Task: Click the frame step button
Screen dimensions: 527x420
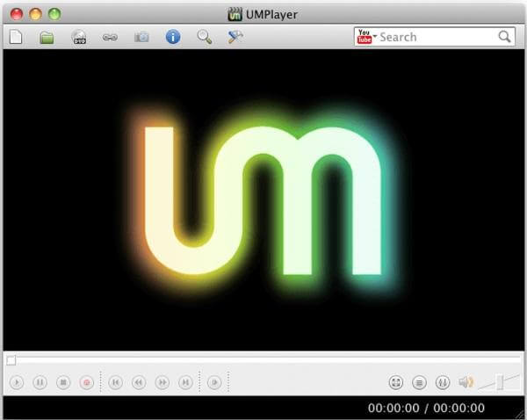Action: coord(214,382)
